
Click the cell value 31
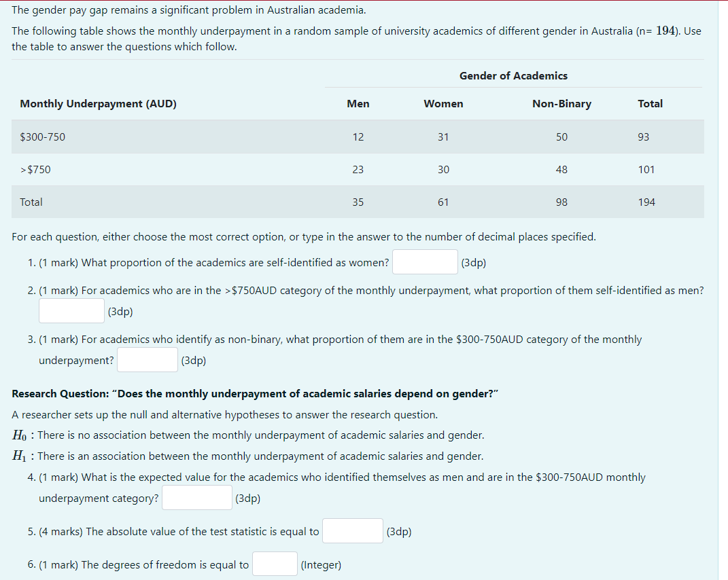(x=443, y=137)
